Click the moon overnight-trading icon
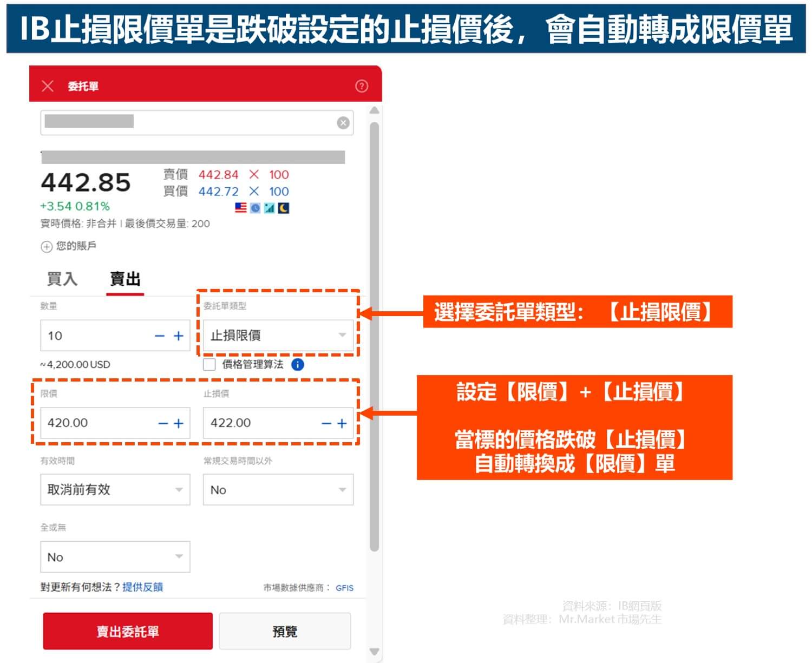This screenshot has width=812, height=663. pos(283,207)
